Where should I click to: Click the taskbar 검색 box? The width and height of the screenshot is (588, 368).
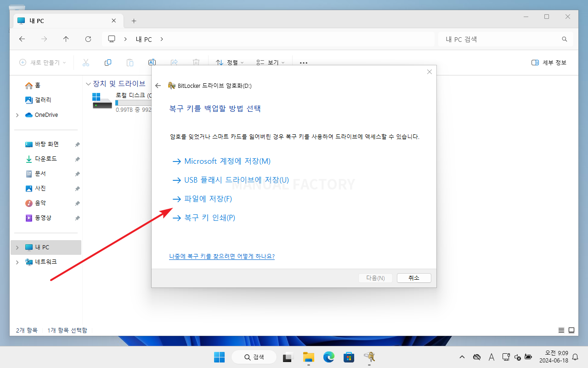point(254,357)
